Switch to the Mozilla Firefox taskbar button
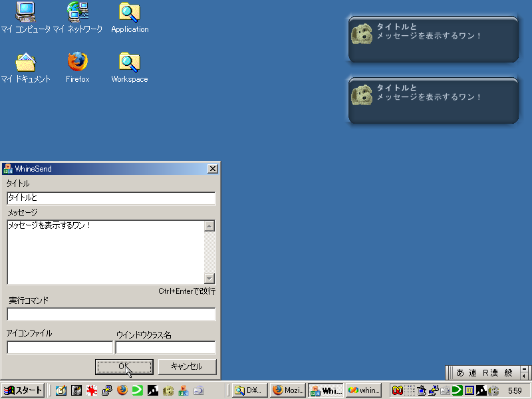This screenshot has width=532, height=399. [288, 390]
